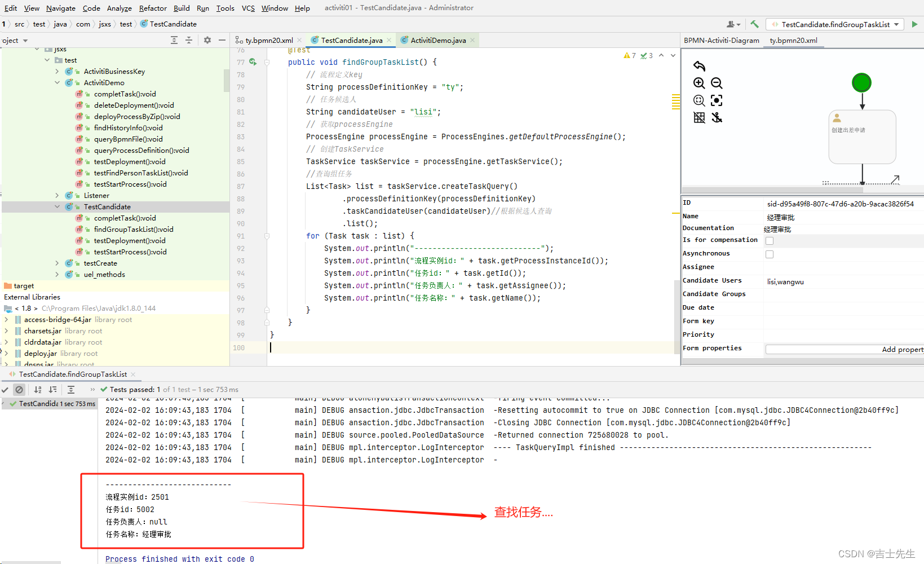The height and width of the screenshot is (564, 924).
Task: Select testFindPersonTaskList():void method
Action: coord(141,173)
